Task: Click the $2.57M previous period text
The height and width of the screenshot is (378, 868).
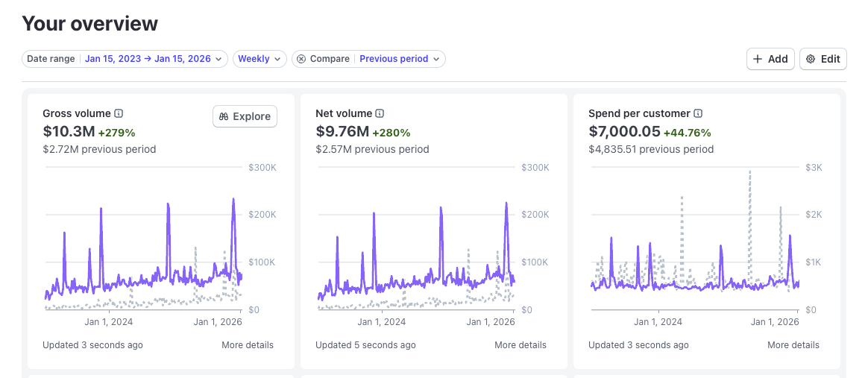Action: pos(372,149)
